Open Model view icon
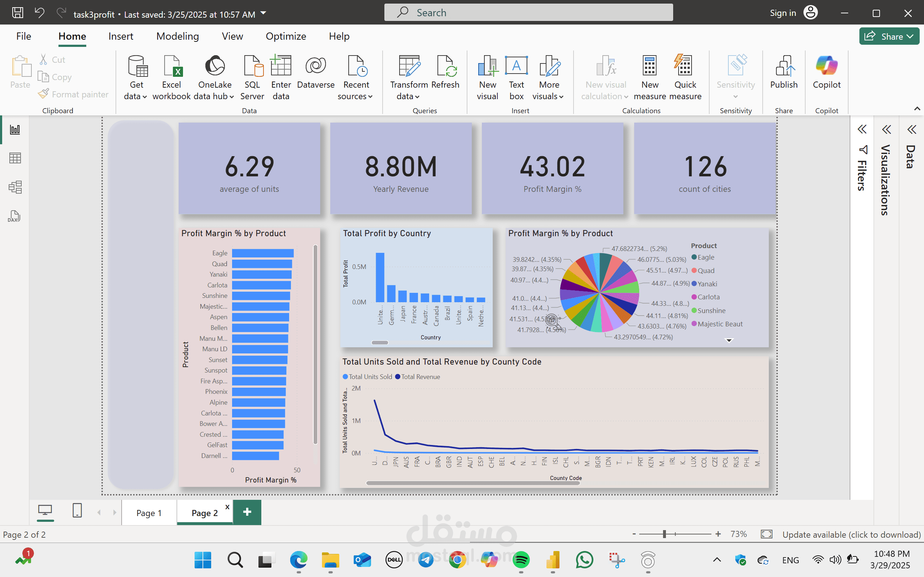The width and height of the screenshot is (924, 577). [15, 187]
